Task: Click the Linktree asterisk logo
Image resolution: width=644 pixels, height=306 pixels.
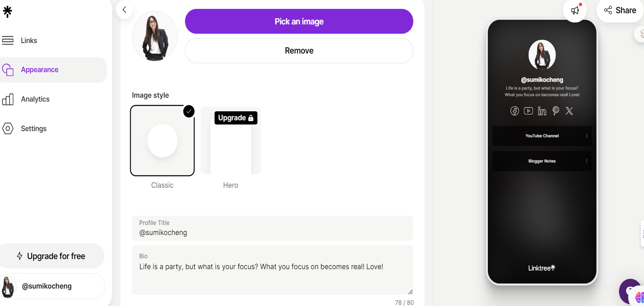Action: pos(7,12)
